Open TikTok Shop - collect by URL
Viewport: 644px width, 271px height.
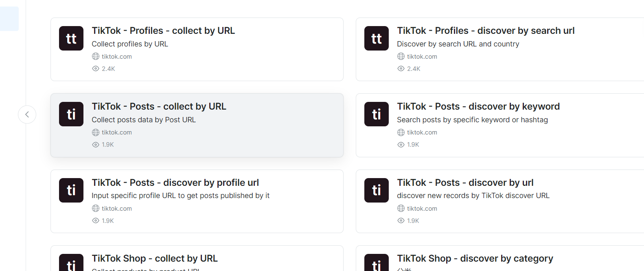coord(155,258)
